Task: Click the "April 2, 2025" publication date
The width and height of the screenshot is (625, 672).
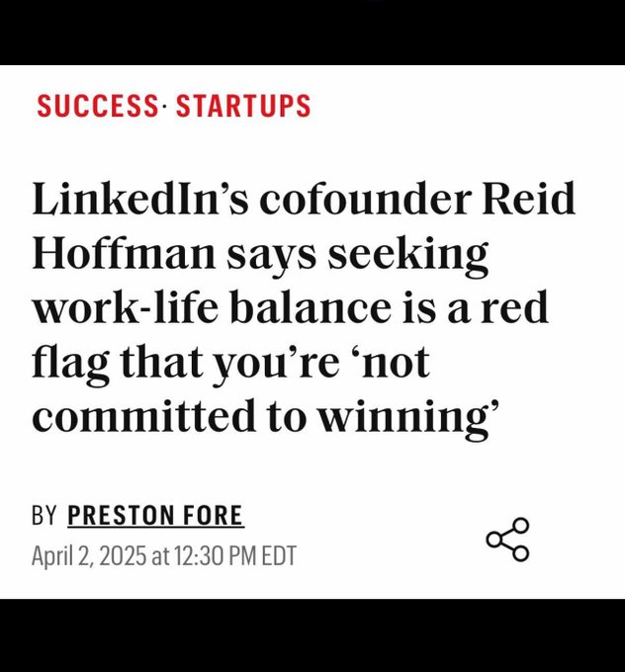Action: [x=87, y=555]
